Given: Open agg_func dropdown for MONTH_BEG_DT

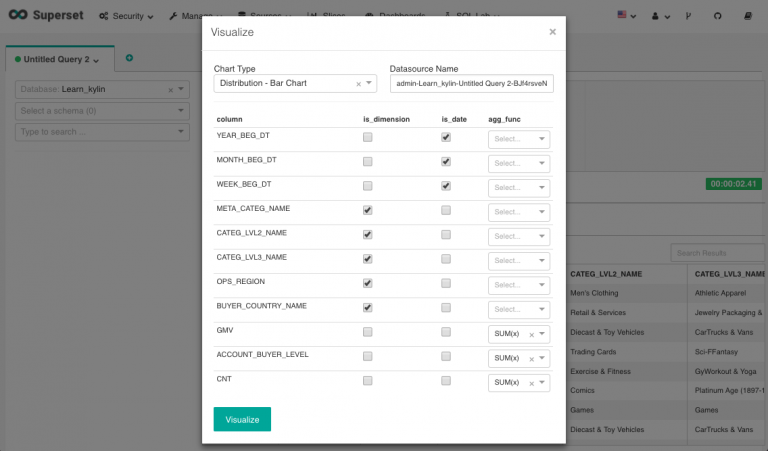Looking at the screenshot, I should pos(519,163).
